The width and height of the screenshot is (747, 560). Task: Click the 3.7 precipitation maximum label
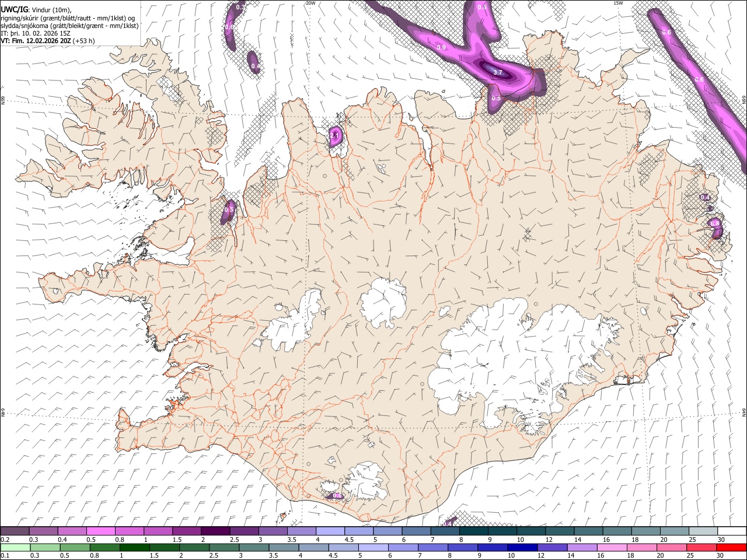(x=498, y=73)
